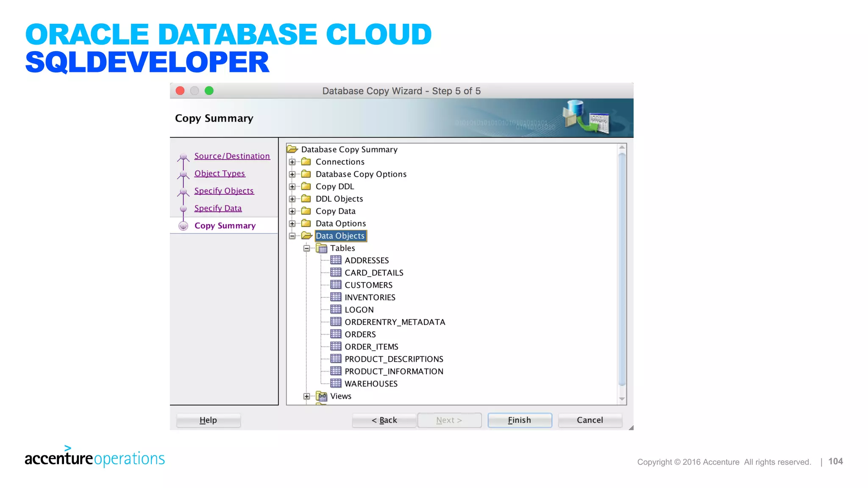The height and width of the screenshot is (488, 868).
Task: Click the Copy Data folder icon
Action: pyautogui.click(x=306, y=211)
